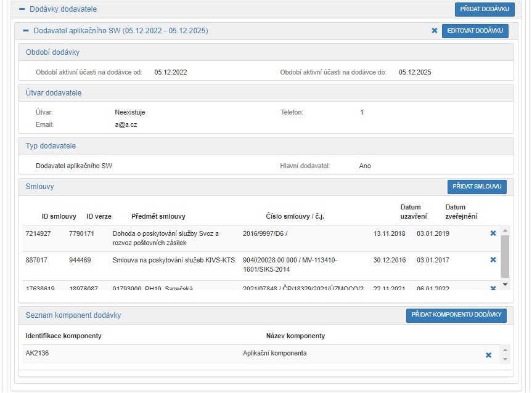Screen dimensions: 532x393
Task: Add a contract with Přidat smlouvu
Action: [477, 187]
